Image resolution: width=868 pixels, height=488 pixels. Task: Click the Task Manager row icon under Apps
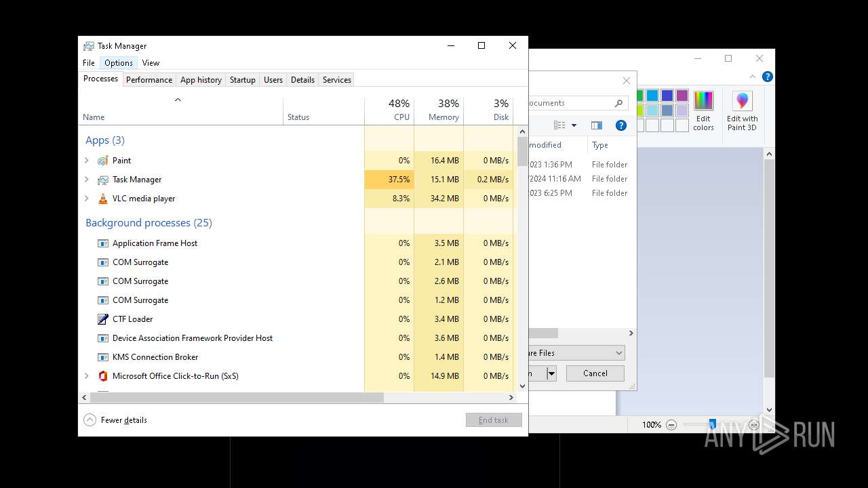coord(102,180)
